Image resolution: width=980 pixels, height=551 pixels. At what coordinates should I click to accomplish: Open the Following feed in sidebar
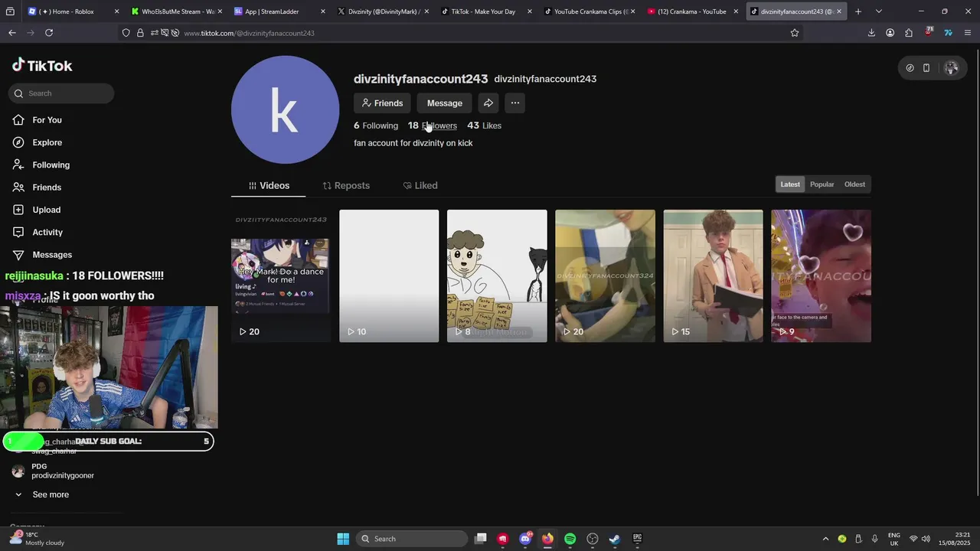click(41, 165)
